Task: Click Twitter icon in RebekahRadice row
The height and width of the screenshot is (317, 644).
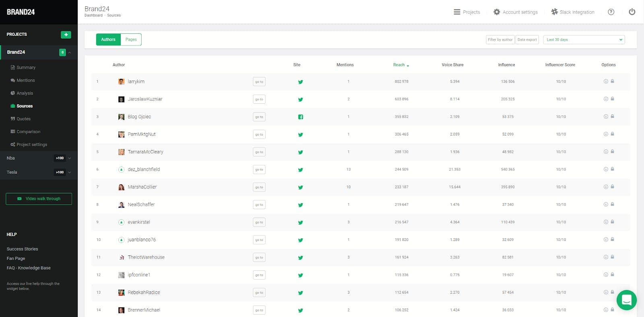Action: pyautogui.click(x=300, y=293)
